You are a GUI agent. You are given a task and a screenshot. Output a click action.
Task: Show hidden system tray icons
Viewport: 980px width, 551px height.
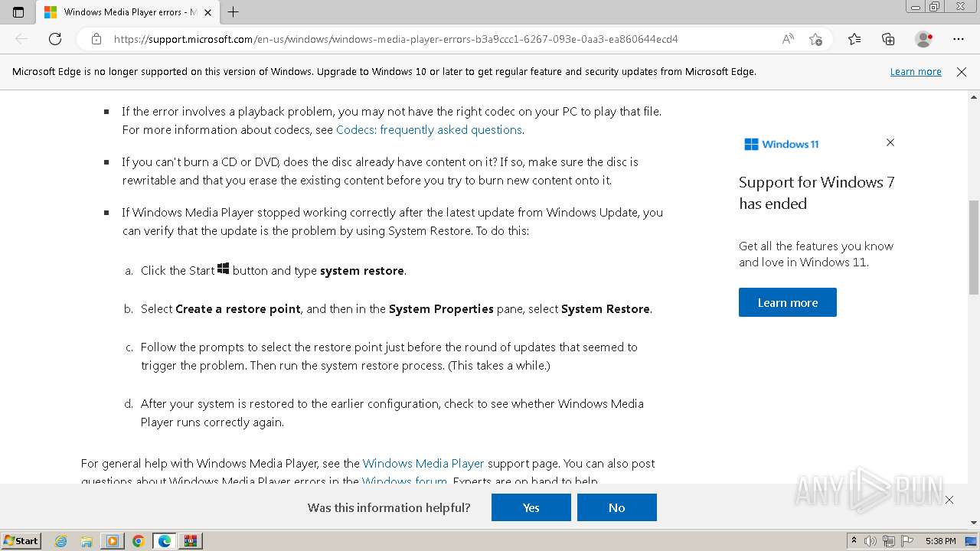[x=854, y=541]
